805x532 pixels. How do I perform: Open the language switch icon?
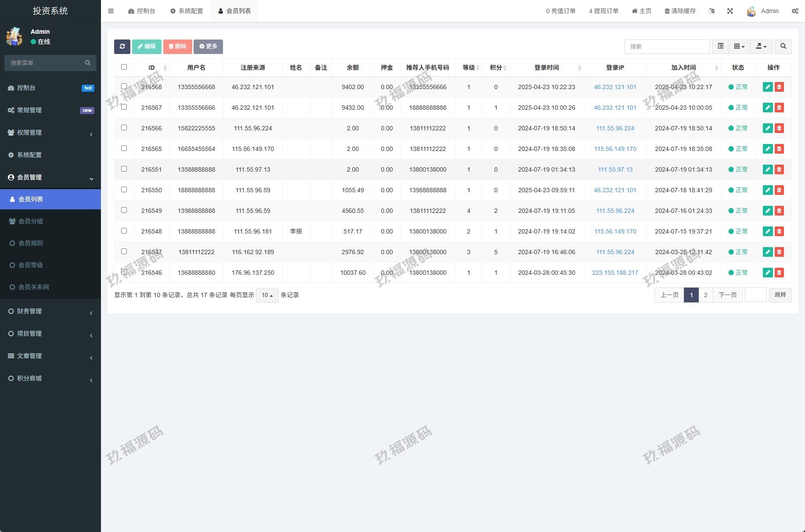click(x=712, y=11)
